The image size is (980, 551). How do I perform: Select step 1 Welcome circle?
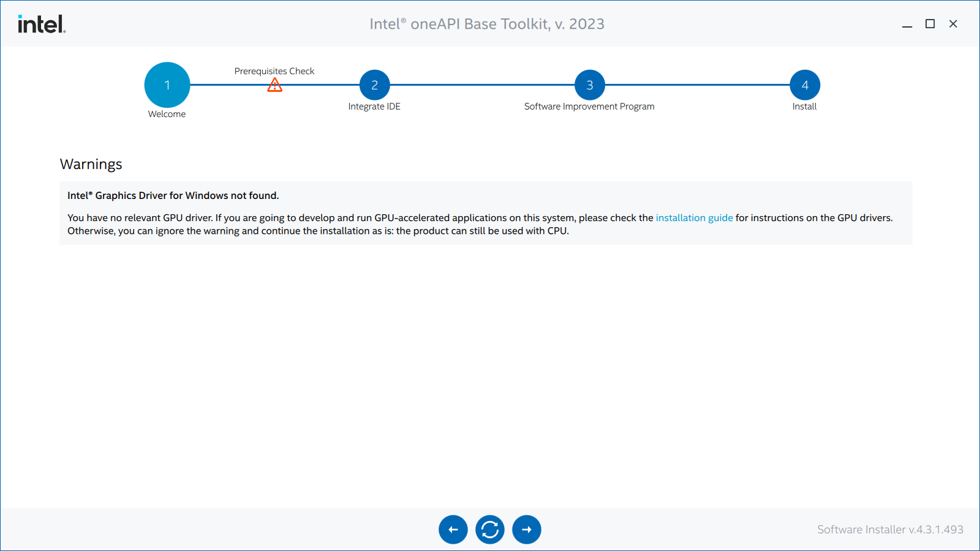pyautogui.click(x=167, y=85)
